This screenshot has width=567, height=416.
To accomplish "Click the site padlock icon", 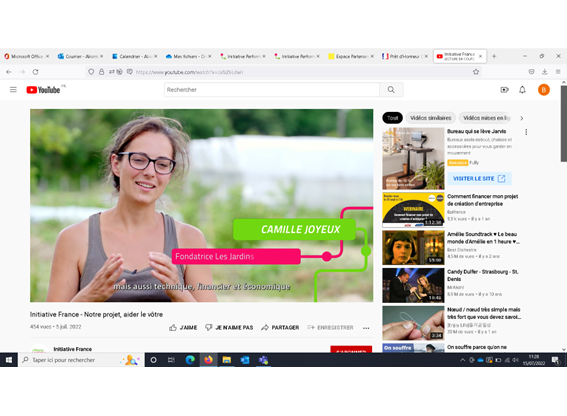I will (x=102, y=72).
